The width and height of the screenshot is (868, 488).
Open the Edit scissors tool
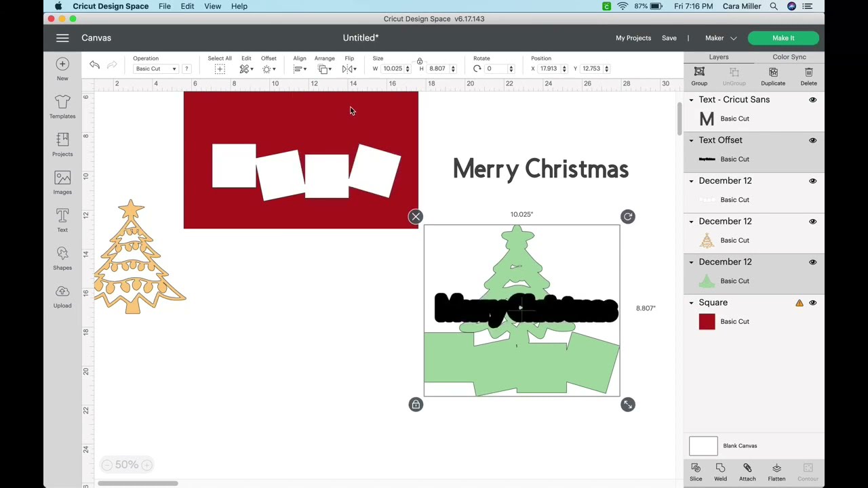246,69
